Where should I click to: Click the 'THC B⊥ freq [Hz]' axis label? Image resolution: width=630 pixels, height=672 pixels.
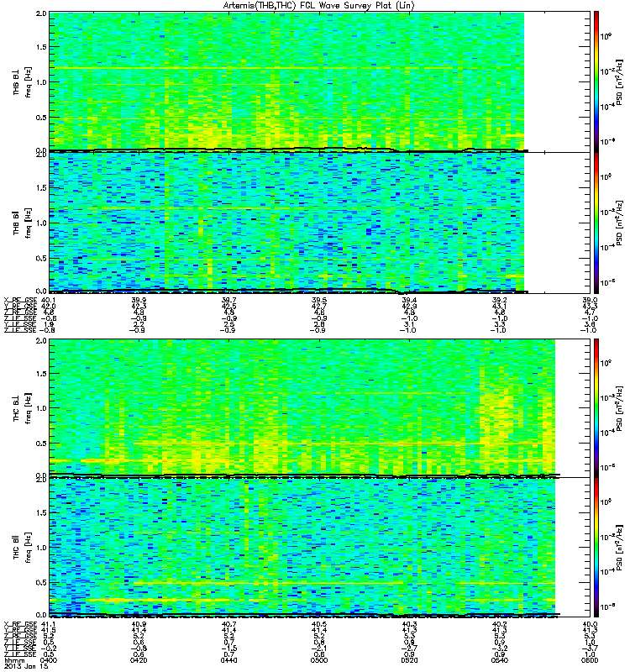pos(23,408)
